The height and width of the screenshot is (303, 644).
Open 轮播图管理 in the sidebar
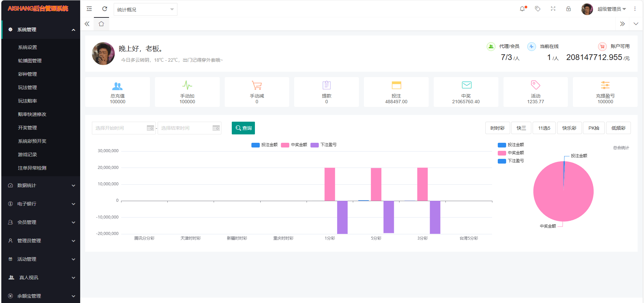[x=30, y=61]
